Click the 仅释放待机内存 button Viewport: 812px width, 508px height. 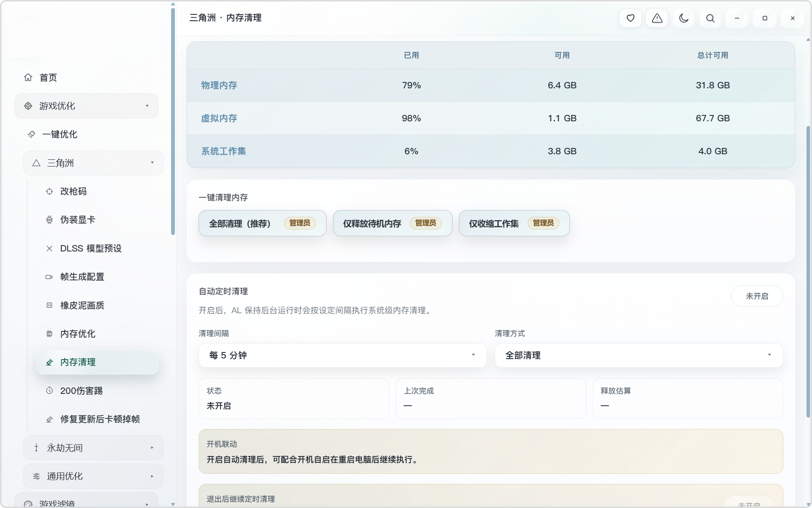pos(392,223)
